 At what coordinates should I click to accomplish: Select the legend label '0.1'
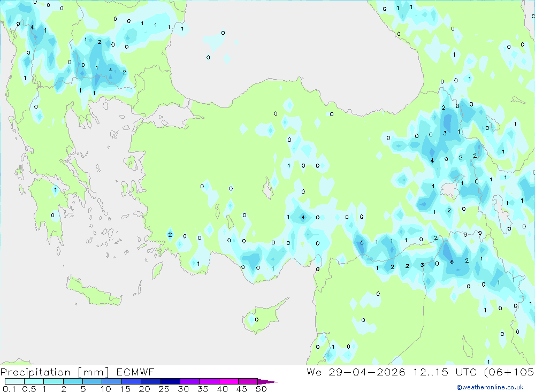point(9,389)
